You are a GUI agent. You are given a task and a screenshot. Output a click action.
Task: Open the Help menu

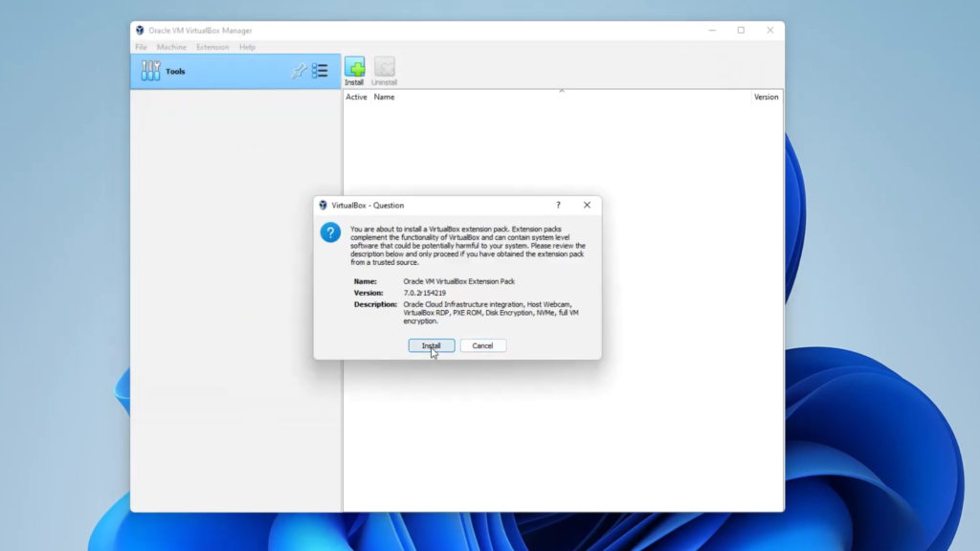(247, 47)
